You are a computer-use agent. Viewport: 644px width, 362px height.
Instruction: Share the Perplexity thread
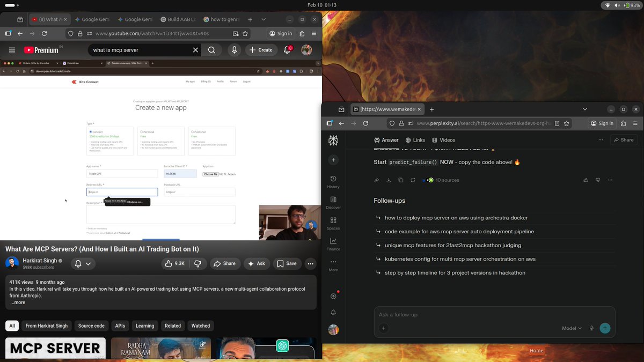623,140
